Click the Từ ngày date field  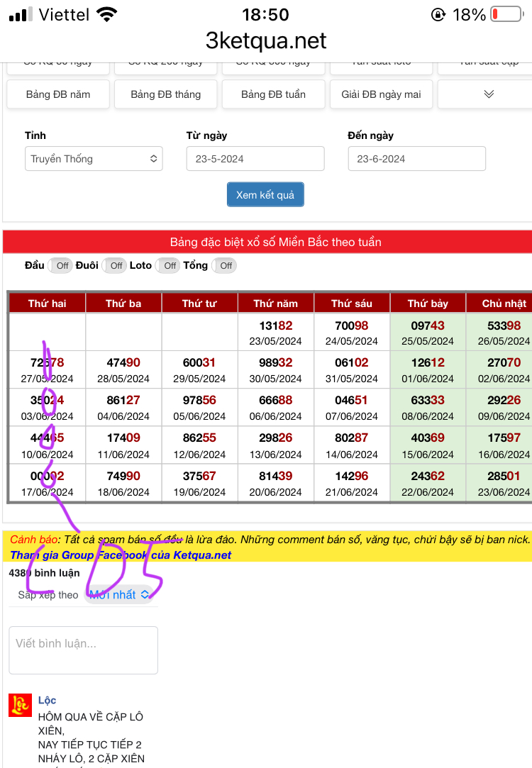pos(255,159)
